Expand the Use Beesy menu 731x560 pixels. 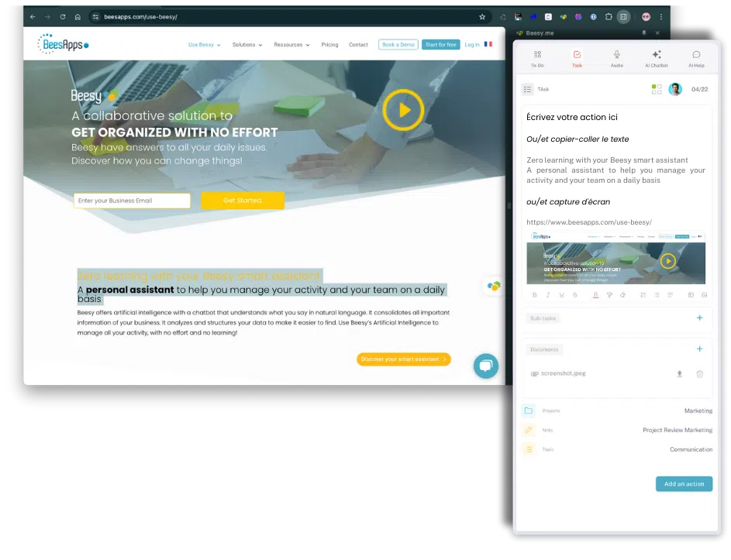click(x=204, y=45)
